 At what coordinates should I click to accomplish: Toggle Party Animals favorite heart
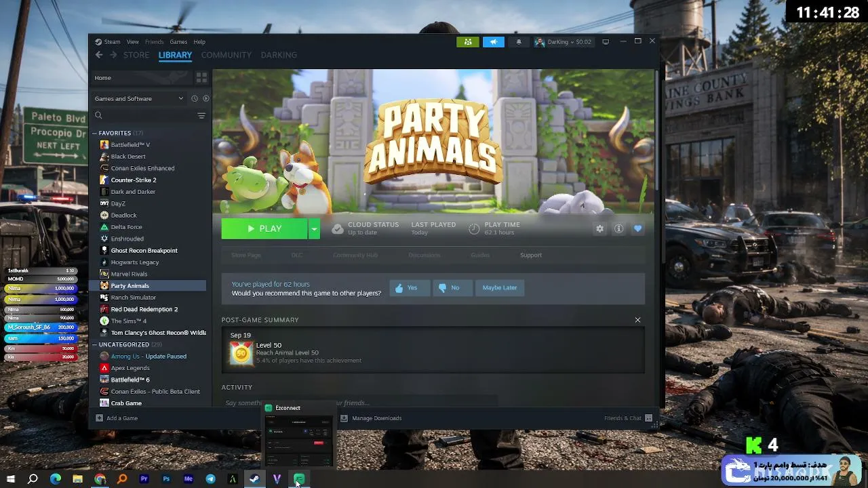(x=637, y=229)
